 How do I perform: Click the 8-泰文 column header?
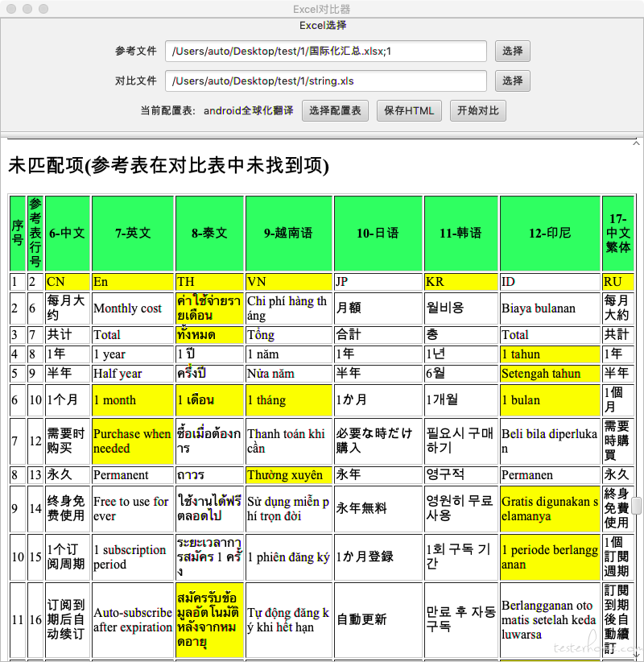point(209,233)
